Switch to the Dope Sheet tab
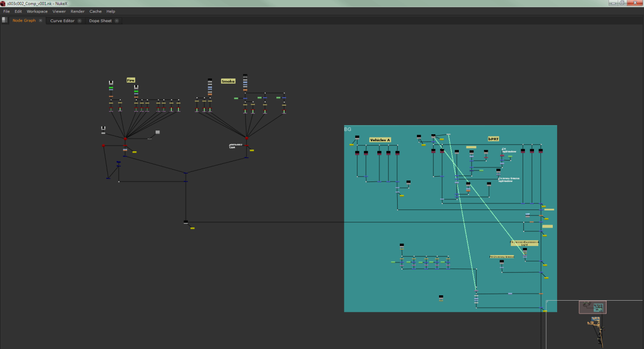This screenshot has width=644, height=349. (x=100, y=21)
